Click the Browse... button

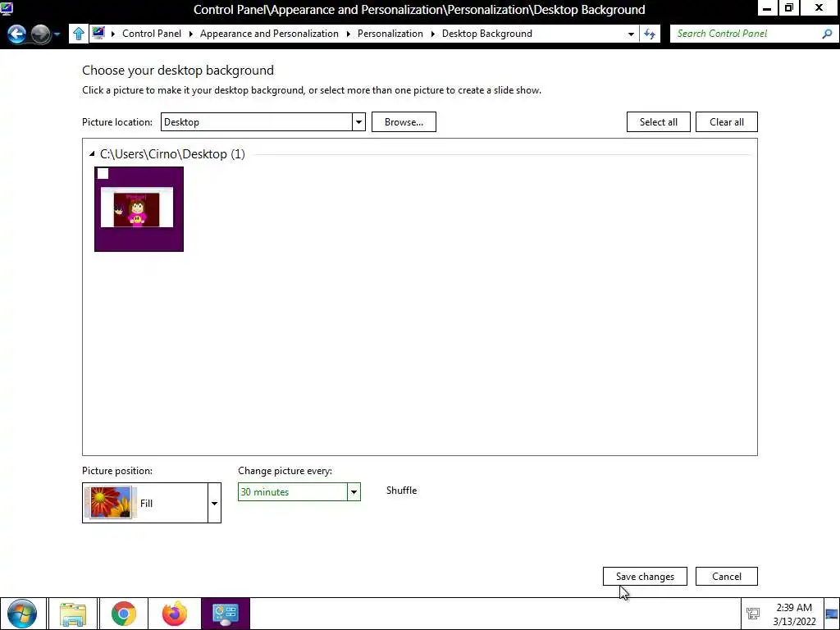[404, 122]
